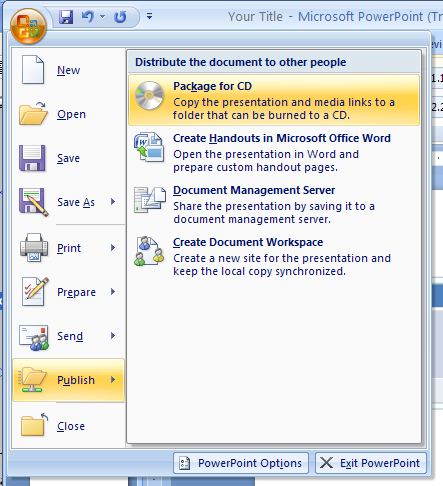Click the Exit PowerPoint button

click(x=371, y=463)
